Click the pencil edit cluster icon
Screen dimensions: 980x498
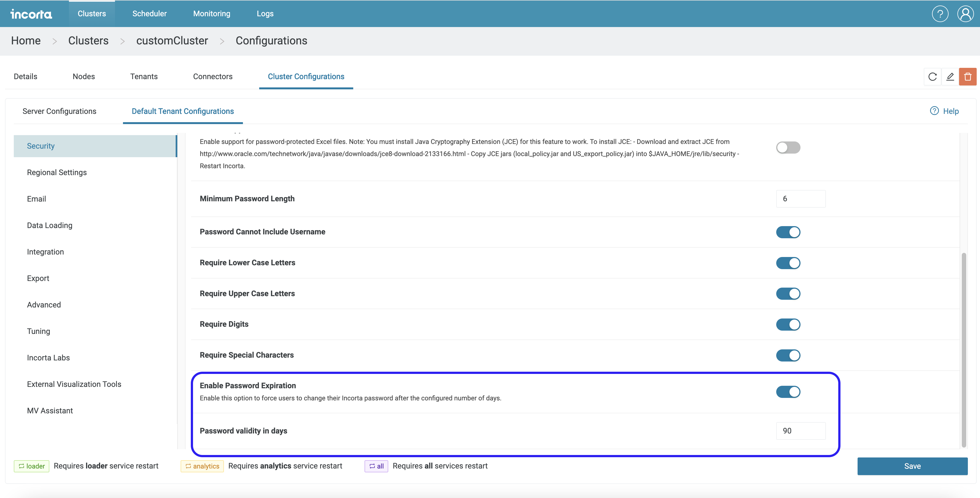point(950,77)
